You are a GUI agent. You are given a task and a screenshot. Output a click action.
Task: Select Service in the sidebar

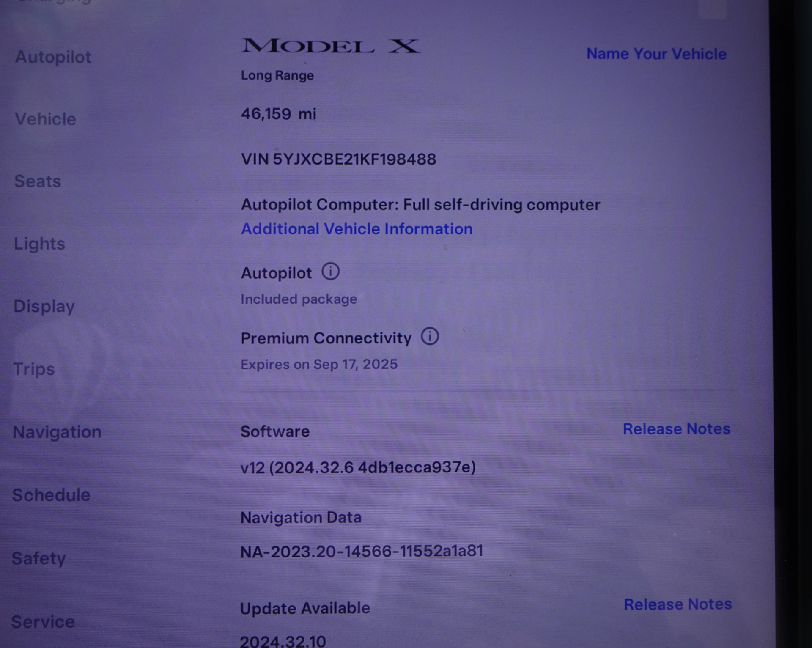[x=43, y=622]
